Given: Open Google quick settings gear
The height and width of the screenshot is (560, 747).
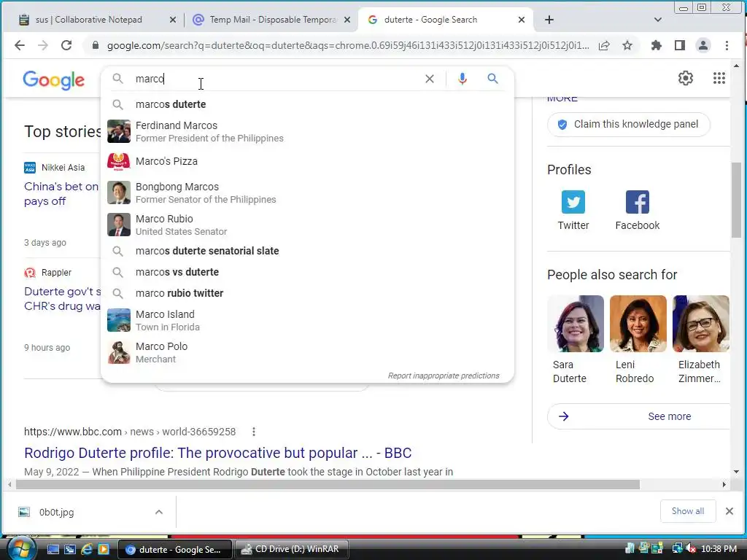Looking at the screenshot, I should click(x=686, y=78).
